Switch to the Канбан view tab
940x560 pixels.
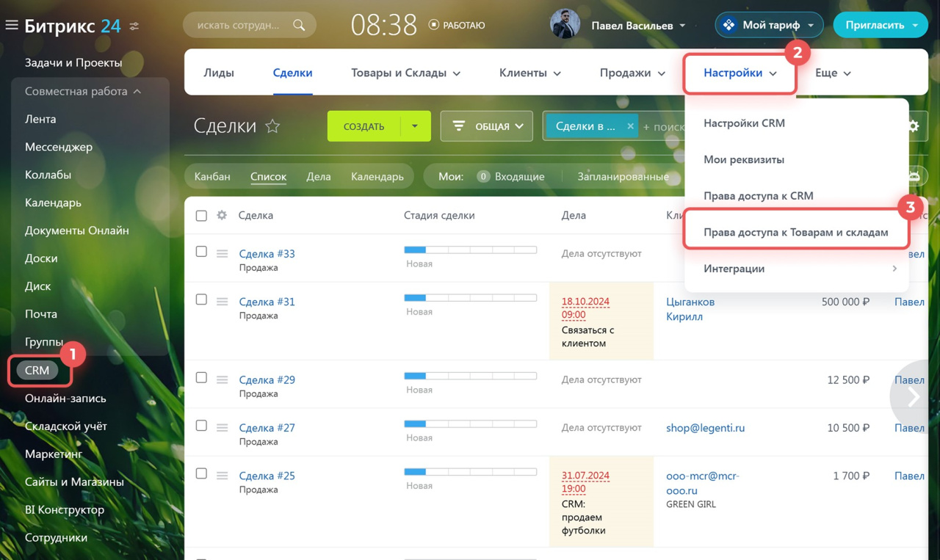point(212,177)
